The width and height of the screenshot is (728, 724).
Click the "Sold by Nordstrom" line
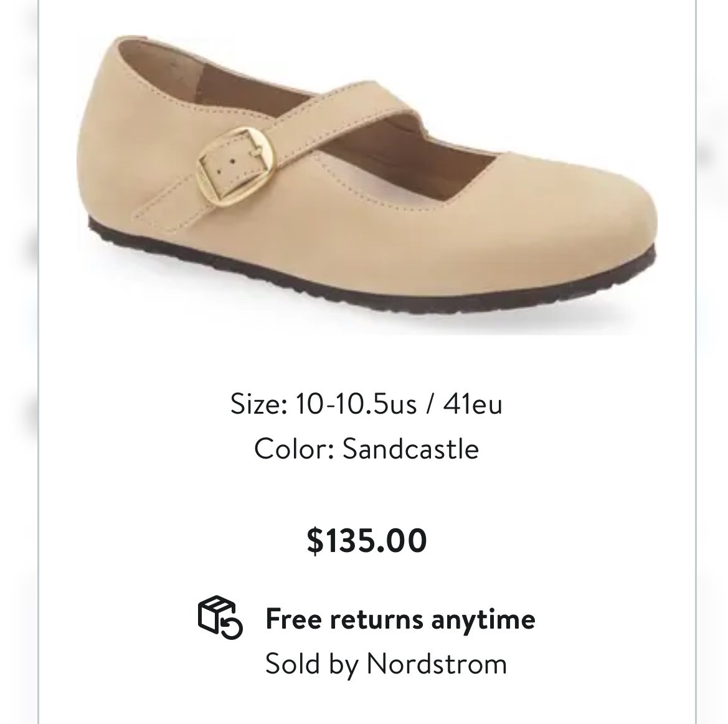click(386, 664)
